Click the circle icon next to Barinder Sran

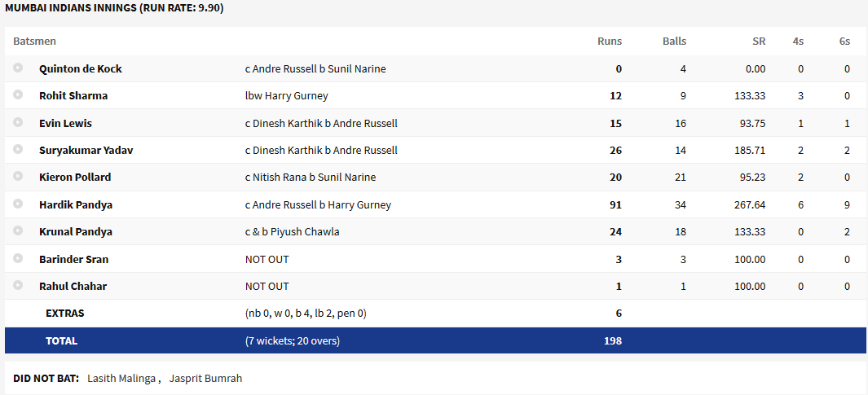18,259
